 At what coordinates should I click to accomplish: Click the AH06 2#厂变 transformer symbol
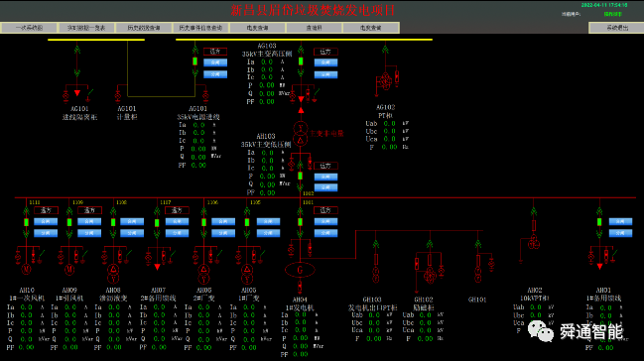(x=203, y=274)
